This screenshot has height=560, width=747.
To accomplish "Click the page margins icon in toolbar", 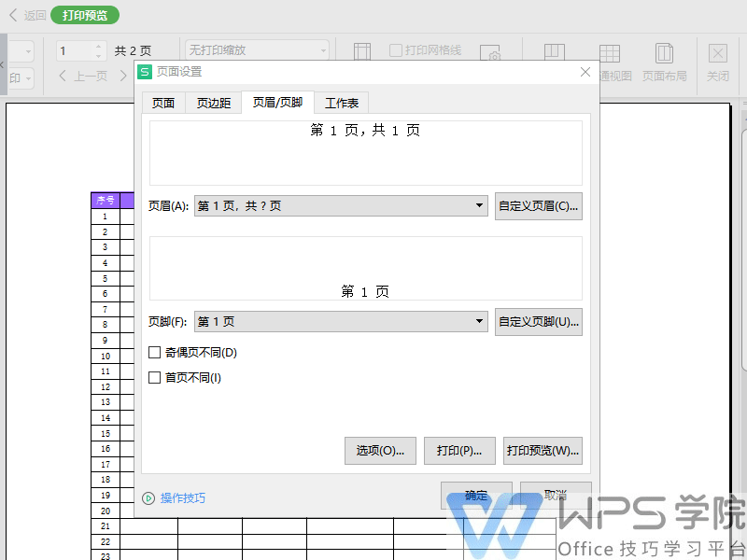I will click(362, 51).
